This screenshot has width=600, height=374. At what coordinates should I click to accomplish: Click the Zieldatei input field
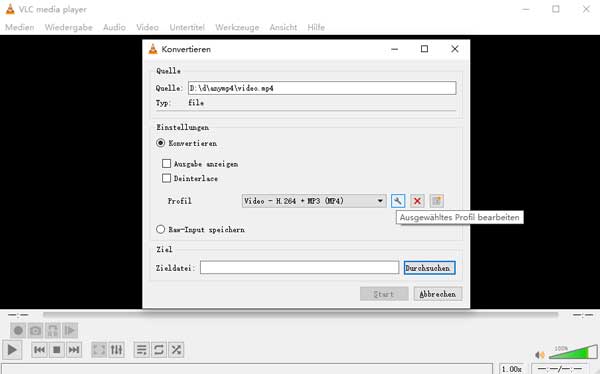[299, 268]
